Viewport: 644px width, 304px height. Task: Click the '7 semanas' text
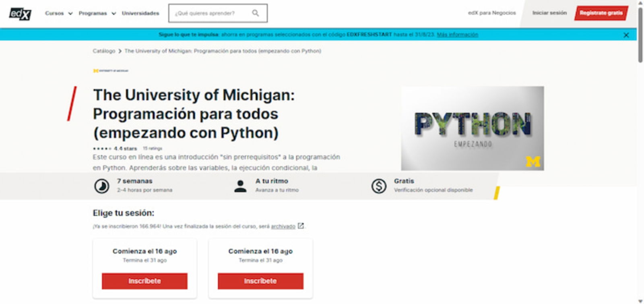134,181
